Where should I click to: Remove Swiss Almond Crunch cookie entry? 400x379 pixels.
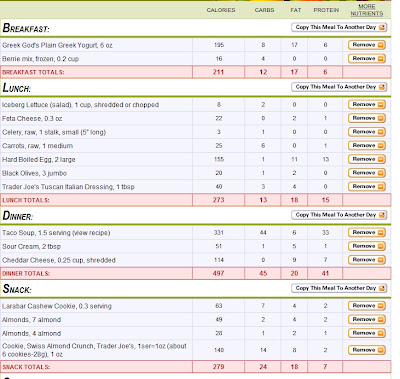(x=367, y=350)
